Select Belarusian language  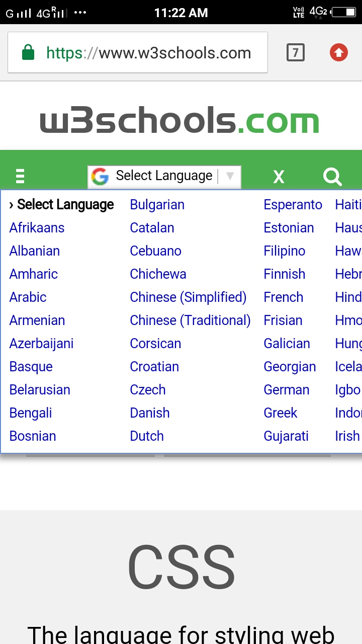(40, 390)
